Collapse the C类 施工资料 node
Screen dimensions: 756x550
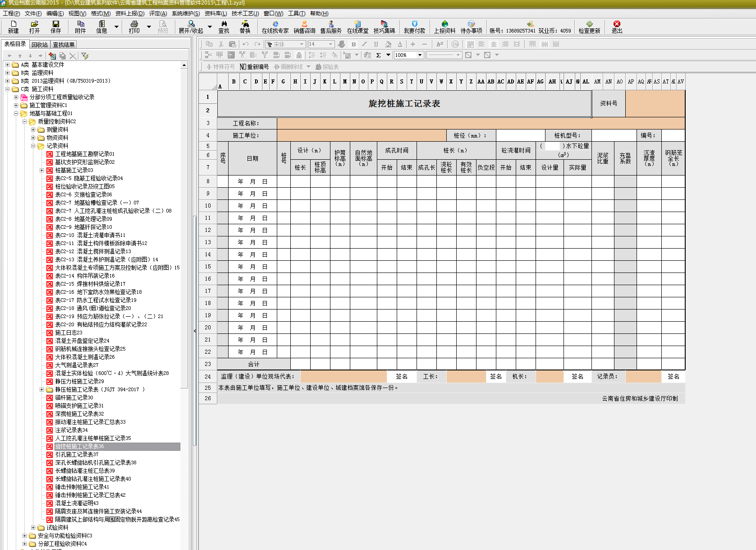pyautogui.click(x=7, y=89)
